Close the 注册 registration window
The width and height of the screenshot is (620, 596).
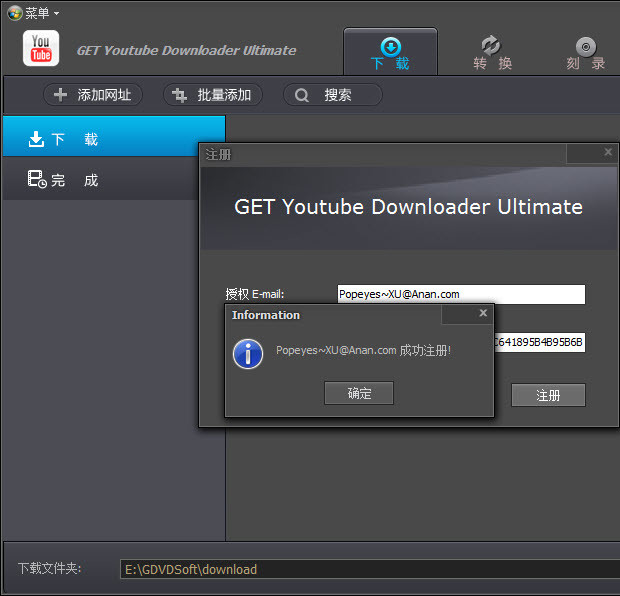[x=608, y=152]
